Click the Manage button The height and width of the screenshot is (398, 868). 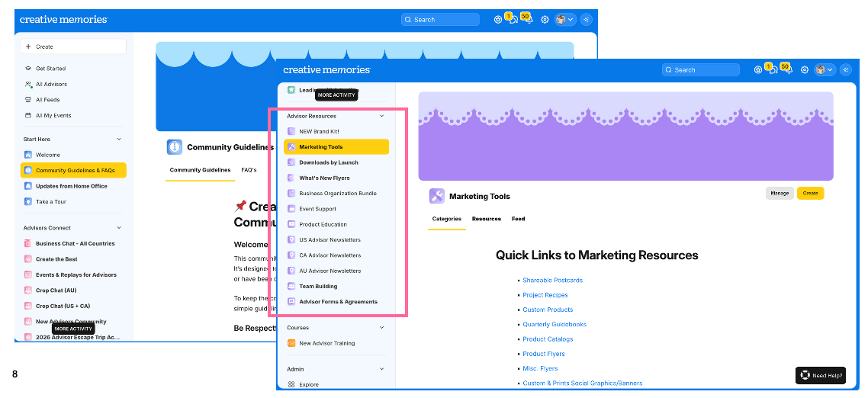point(780,193)
